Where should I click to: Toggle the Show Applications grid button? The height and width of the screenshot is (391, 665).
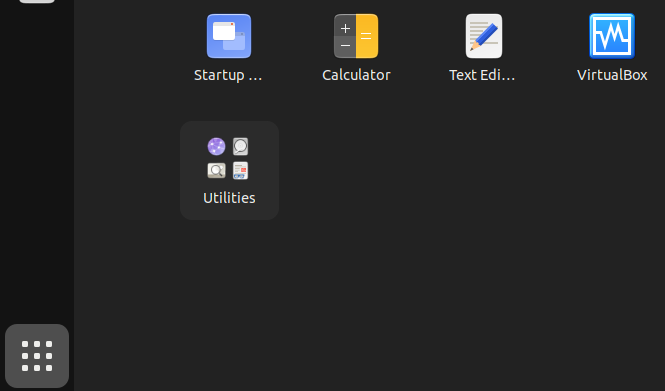click(37, 356)
